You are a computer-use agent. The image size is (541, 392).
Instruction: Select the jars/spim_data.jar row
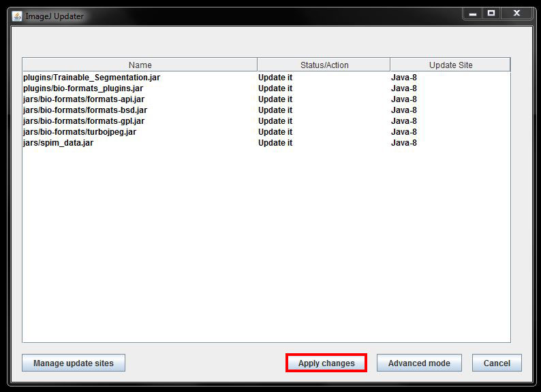click(x=58, y=143)
